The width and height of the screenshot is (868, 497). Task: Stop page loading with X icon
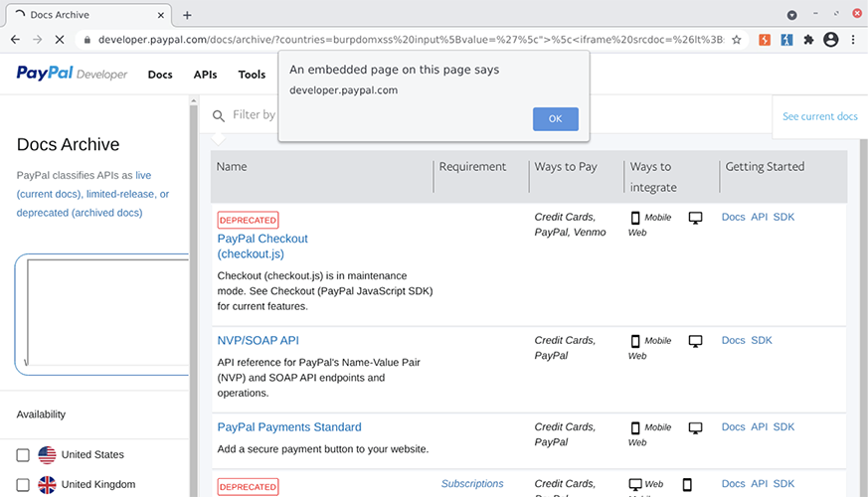(x=60, y=40)
